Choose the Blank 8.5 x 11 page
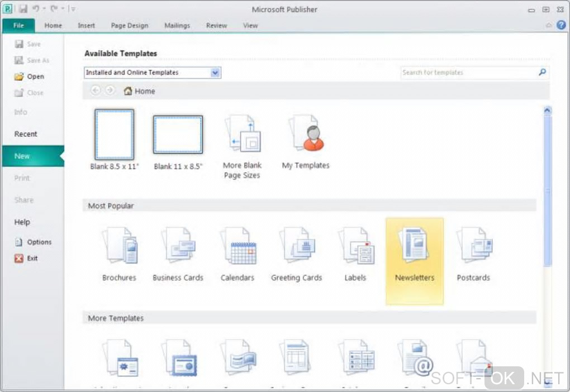This screenshot has height=392, width=570. point(114,140)
